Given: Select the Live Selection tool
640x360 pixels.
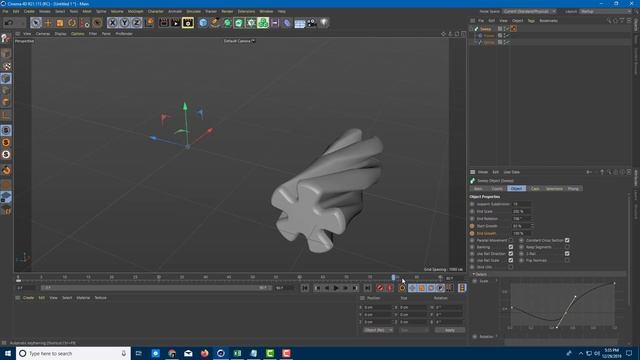Looking at the screenshot, I should (x=36, y=23).
